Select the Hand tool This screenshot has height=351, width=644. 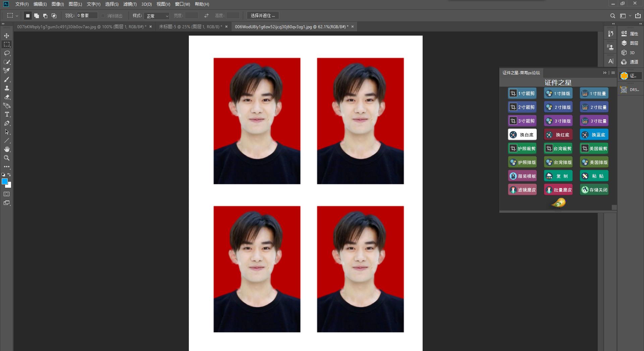pyautogui.click(x=6, y=149)
